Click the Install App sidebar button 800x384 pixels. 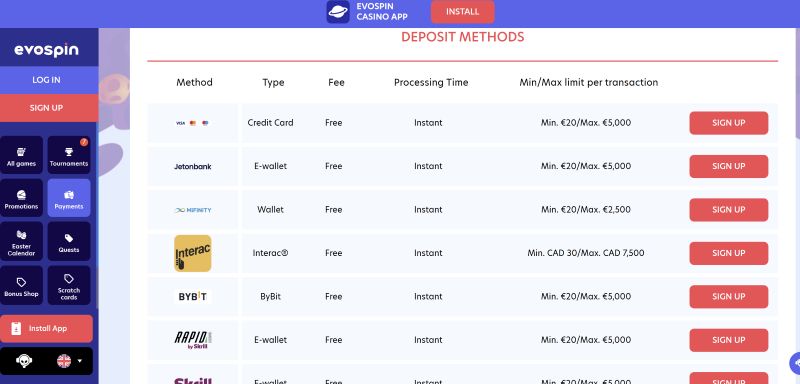46,328
